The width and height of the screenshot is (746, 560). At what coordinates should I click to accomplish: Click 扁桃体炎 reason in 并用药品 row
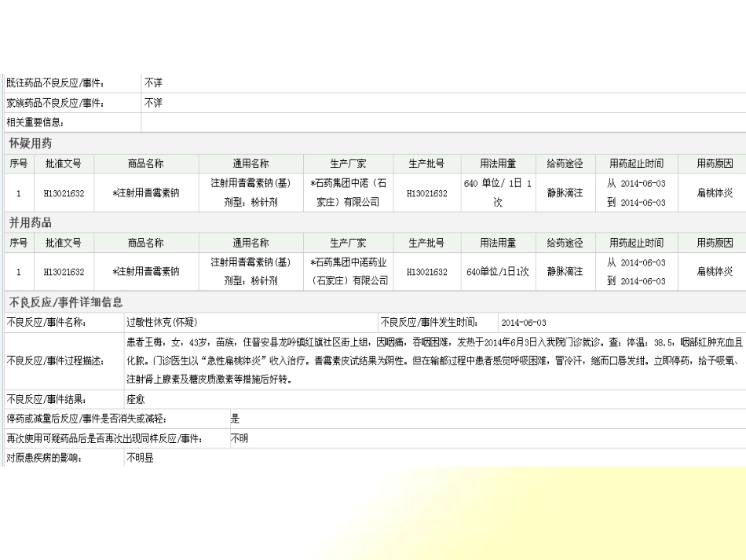click(715, 271)
